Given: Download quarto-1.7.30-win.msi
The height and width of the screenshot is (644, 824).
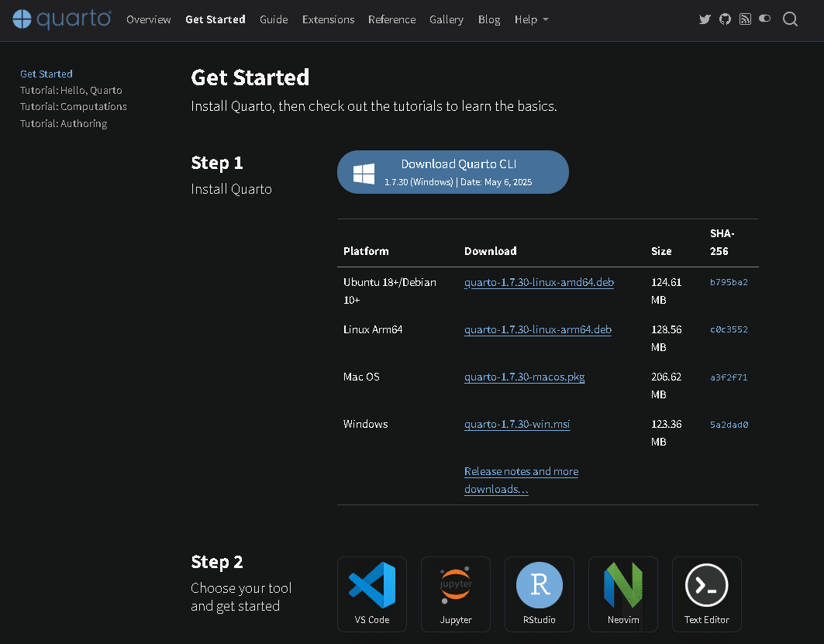Looking at the screenshot, I should click(x=517, y=424).
